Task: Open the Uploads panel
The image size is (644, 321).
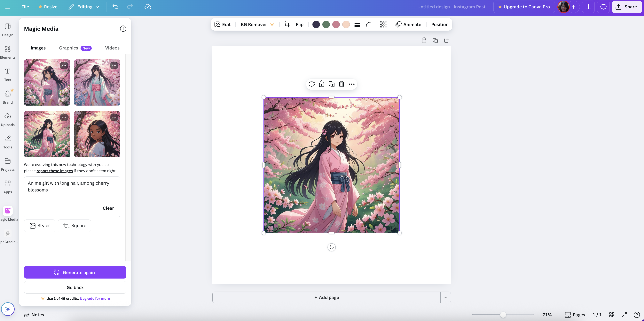Action: pyautogui.click(x=7, y=119)
